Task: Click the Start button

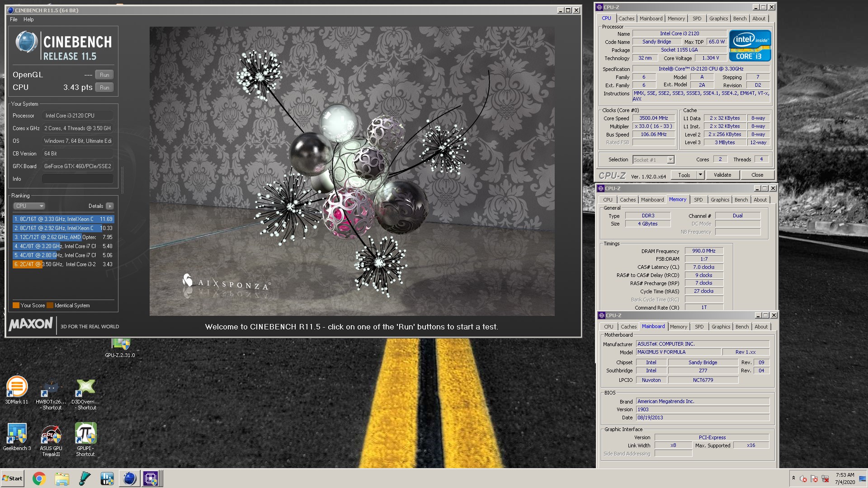Action: (13, 479)
